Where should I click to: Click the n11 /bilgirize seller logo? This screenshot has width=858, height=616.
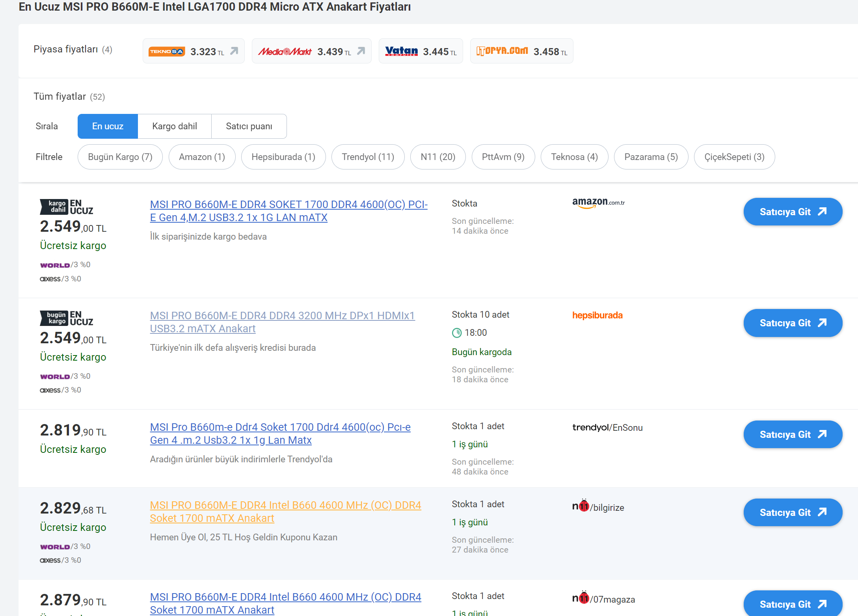tap(598, 506)
